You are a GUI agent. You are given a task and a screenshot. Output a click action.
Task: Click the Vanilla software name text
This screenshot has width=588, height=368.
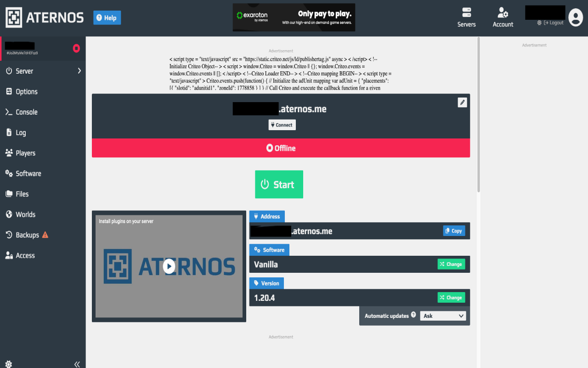click(266, 264)
